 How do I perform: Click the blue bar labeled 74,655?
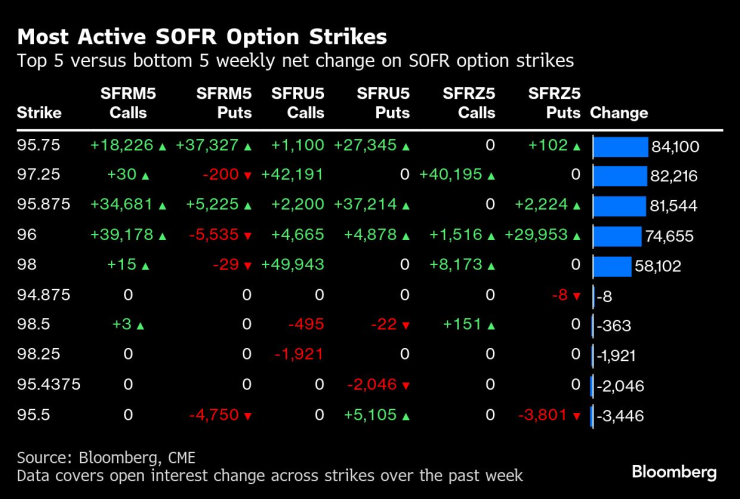click(x=616, y=236)
